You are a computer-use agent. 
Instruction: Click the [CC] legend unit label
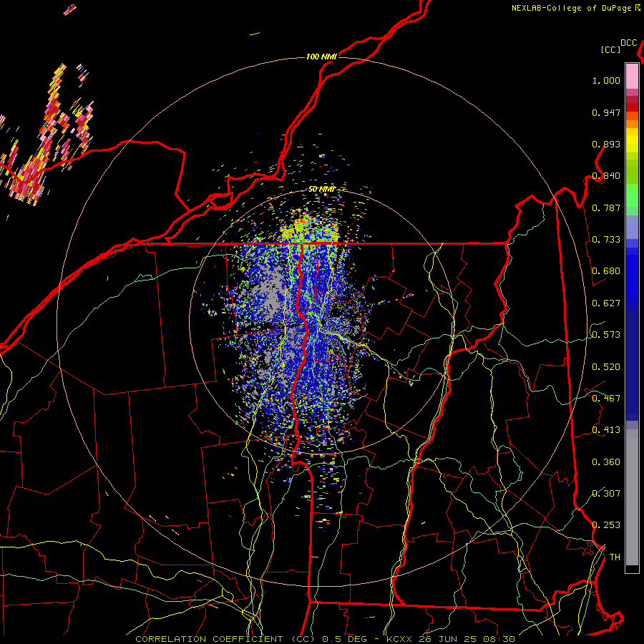click(x=610, y=49)
